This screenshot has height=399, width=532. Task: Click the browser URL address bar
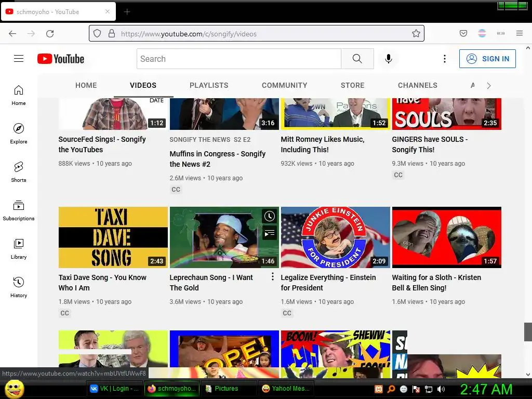tap(257, 34)
